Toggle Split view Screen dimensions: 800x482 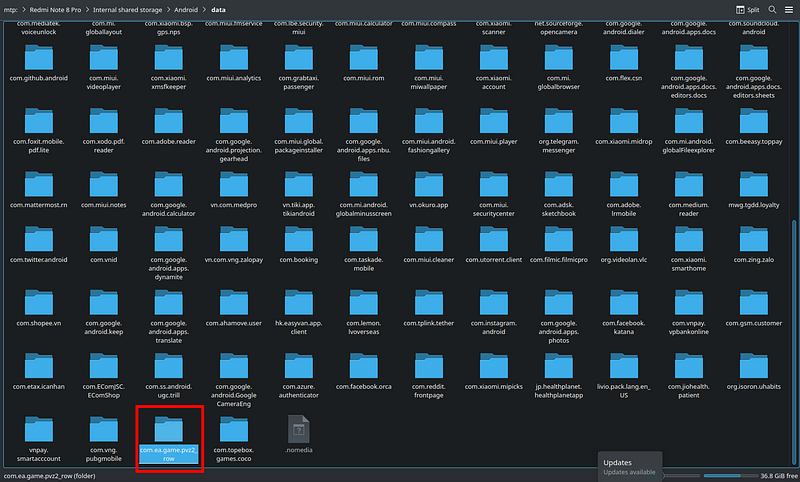[747, 10]
